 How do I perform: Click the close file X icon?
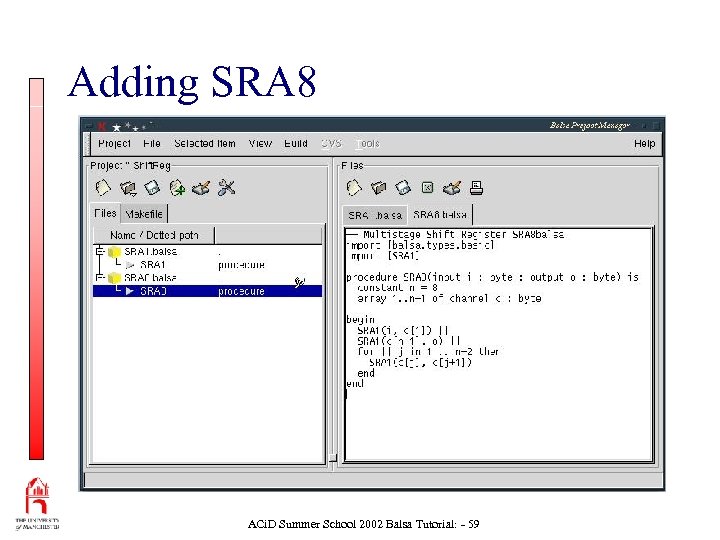(428, 188)
